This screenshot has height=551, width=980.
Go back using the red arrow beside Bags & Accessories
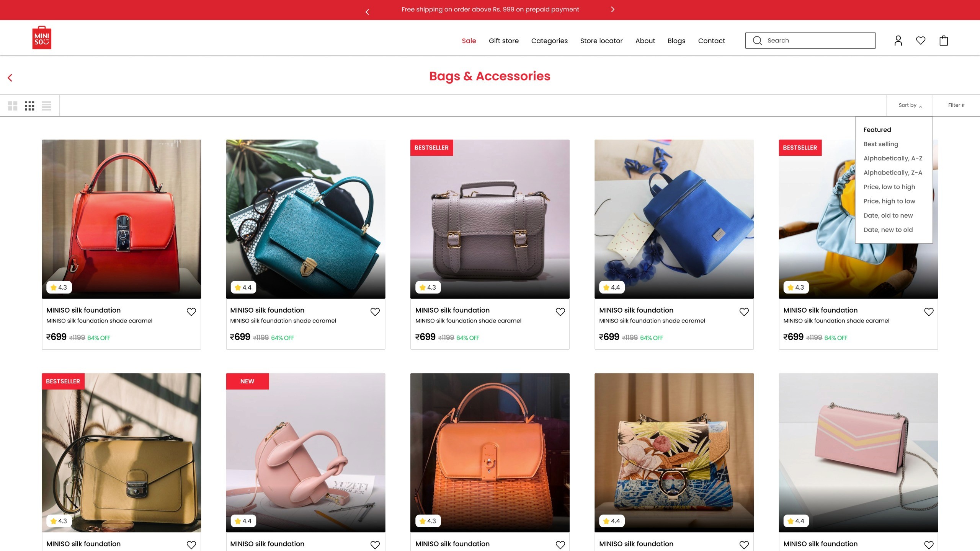tap(10, 78)
